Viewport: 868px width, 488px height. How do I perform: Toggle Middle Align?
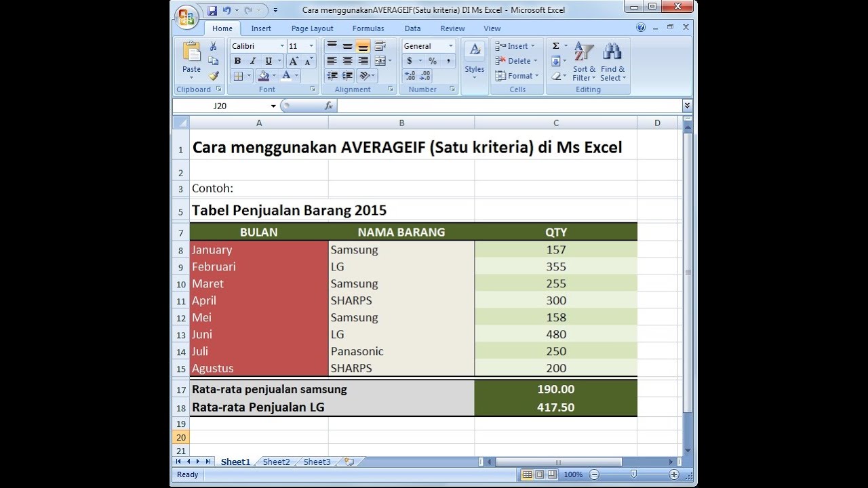click(x=347, y=46)
